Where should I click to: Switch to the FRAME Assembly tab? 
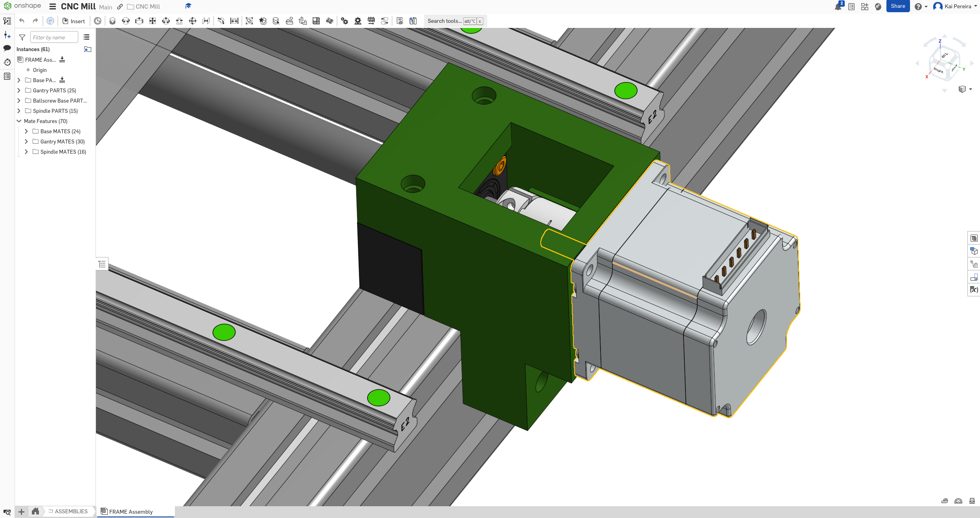pyautogui.click(x=131, y=511)
